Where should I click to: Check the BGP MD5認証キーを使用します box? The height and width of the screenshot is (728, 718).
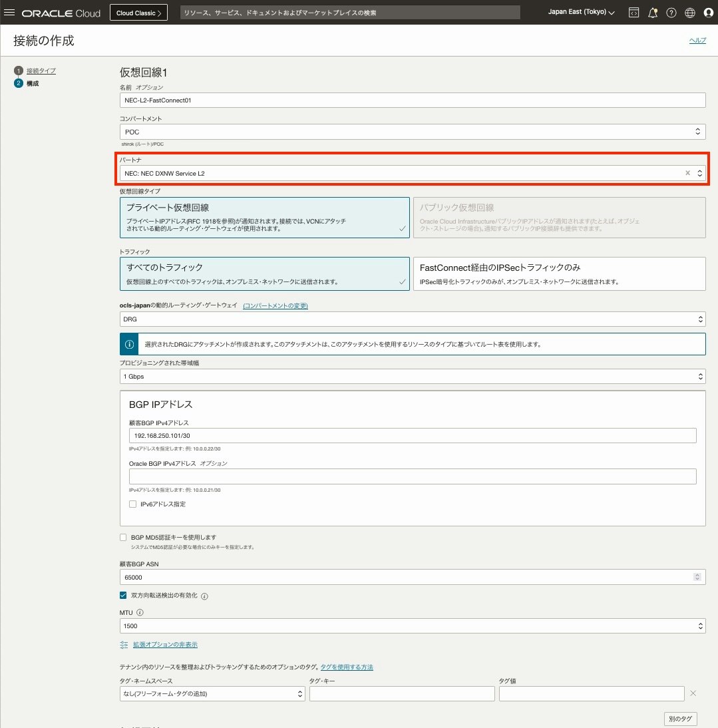(x=123, y=537)
